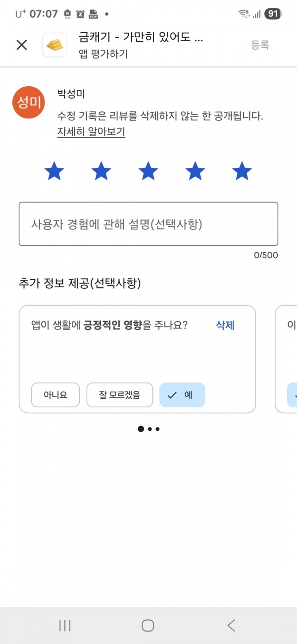Screen dimensions: 297x644
Task: Deselect the checked 예 answer chip
Action: (182, 395)
